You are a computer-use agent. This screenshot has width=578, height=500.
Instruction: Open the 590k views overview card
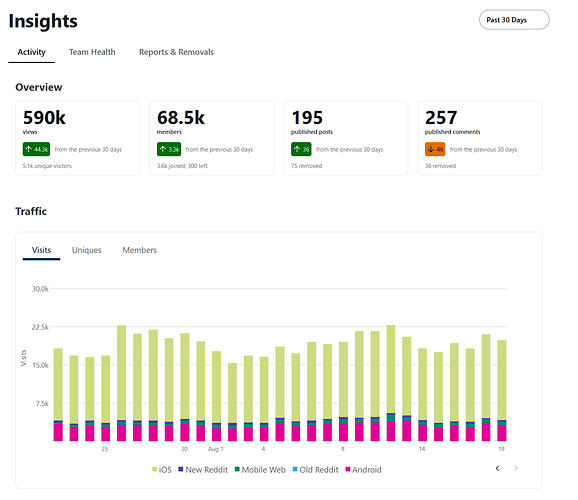pos(78,138)
